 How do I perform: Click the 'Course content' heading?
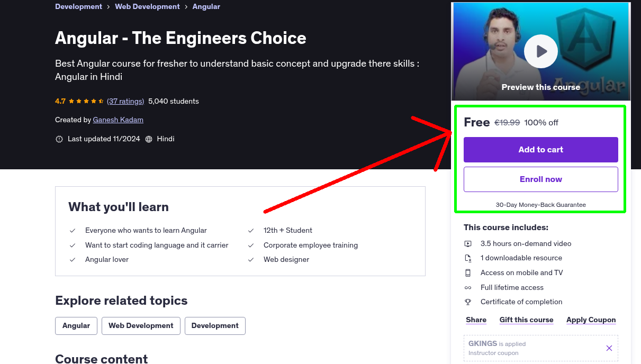click(x=102, y=359)
